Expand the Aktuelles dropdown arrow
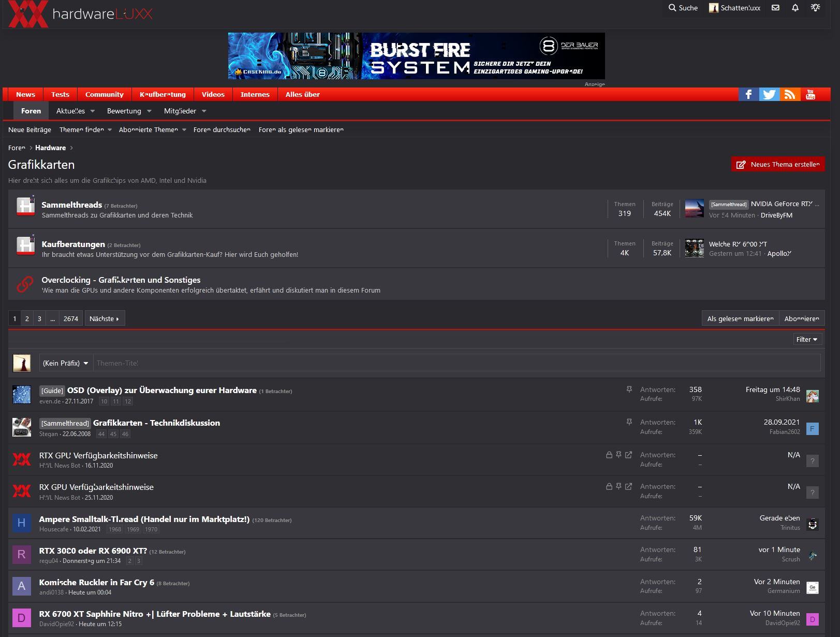The width and height of the screenshot is (840, 637). click(x=93, y=111)
